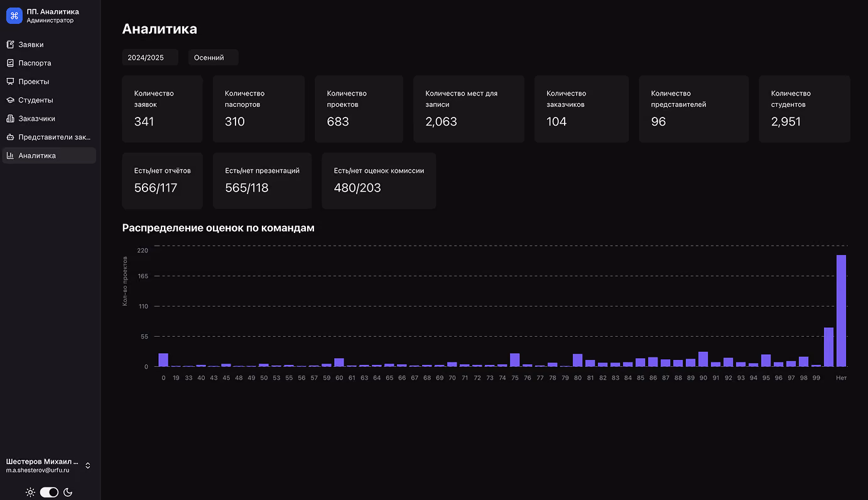Screen dimensions: 868x500
Task: Go to the Паспорта page
Action: pyautogui.click(x=49, y=63)
